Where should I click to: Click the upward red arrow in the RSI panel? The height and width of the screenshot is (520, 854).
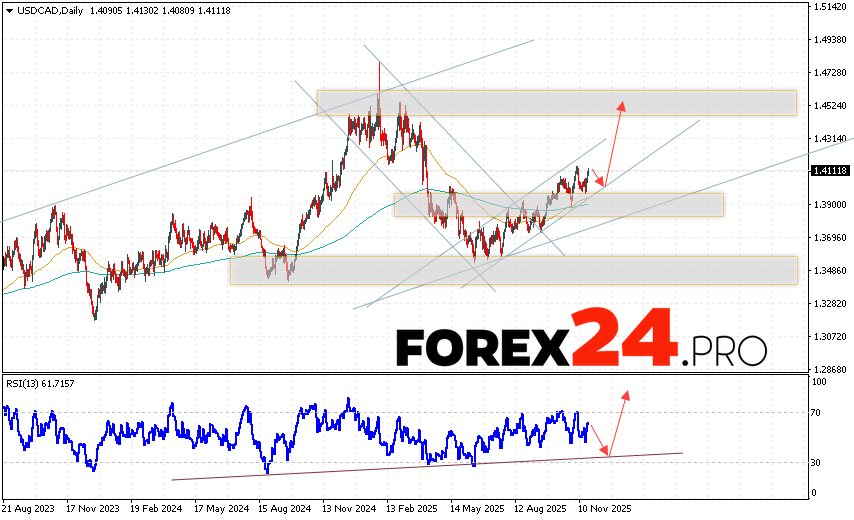click(x=626, y=393)
